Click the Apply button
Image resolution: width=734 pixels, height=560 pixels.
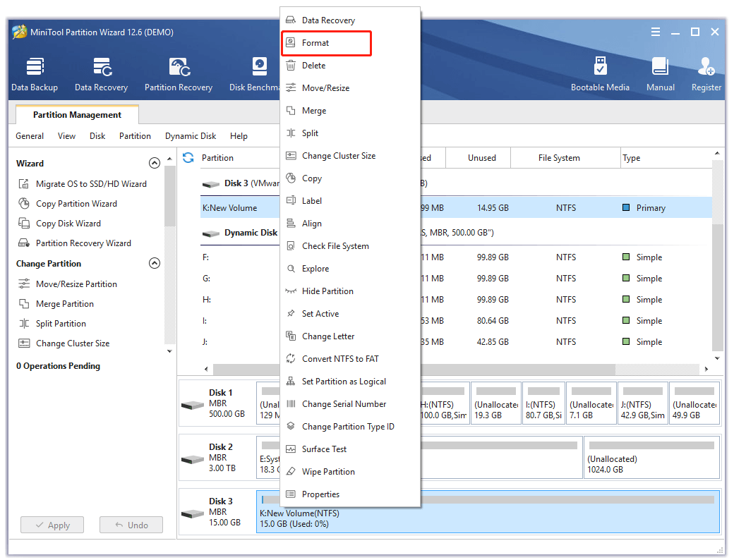[52, 525]
